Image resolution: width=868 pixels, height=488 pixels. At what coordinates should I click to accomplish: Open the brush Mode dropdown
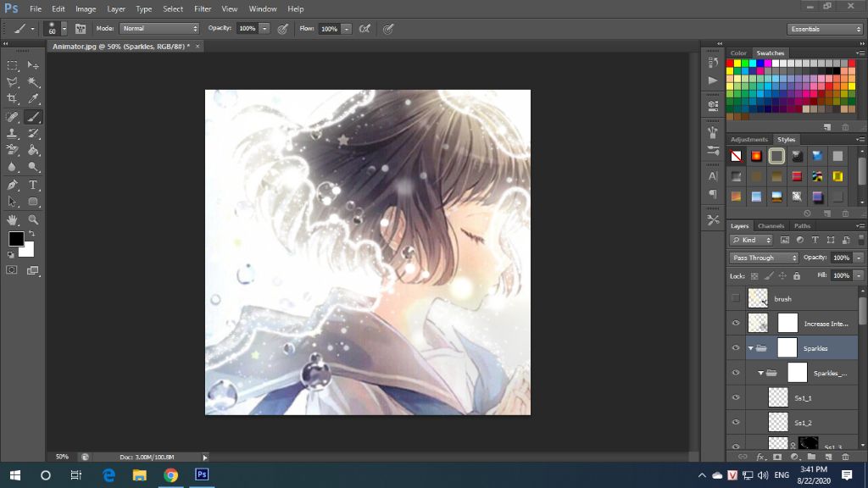coord(159,28)
